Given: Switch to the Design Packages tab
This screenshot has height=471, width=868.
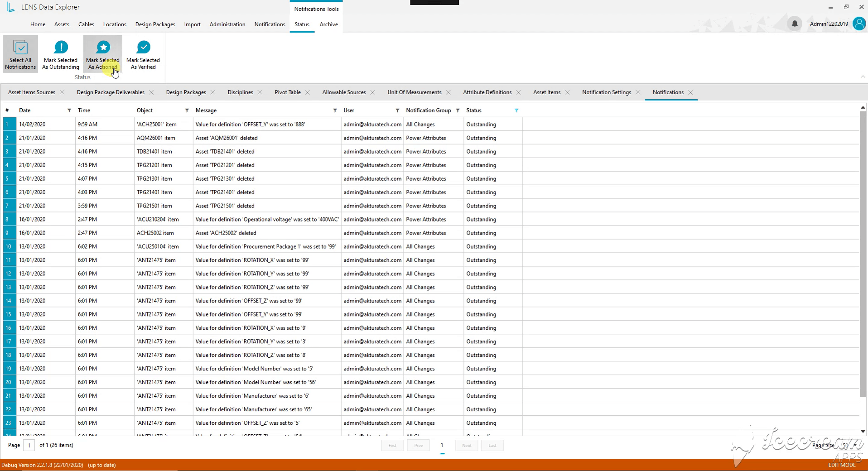Looking at the screenshot, I should tap(186, 92).
